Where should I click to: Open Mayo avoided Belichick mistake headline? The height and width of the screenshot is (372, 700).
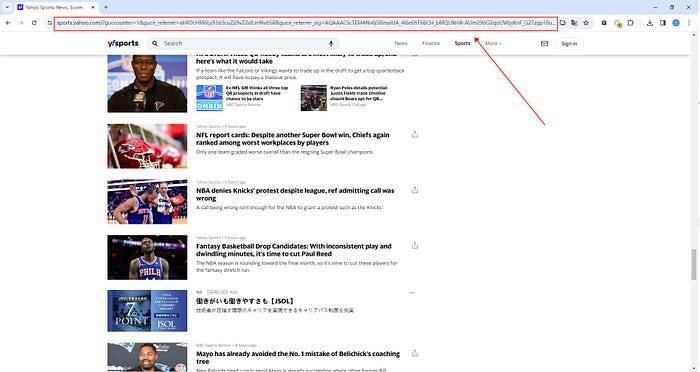click(x=298, y=357)
